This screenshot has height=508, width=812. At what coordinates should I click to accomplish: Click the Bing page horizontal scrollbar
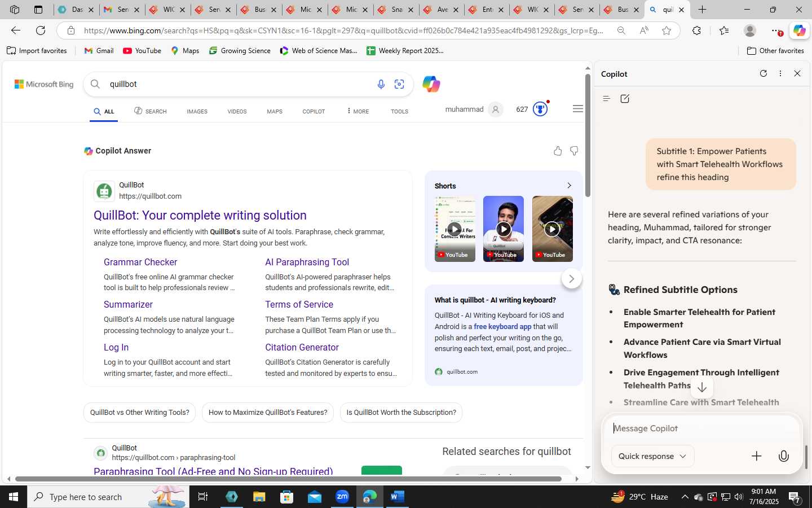pyautogui.click(x=288, y=479)
